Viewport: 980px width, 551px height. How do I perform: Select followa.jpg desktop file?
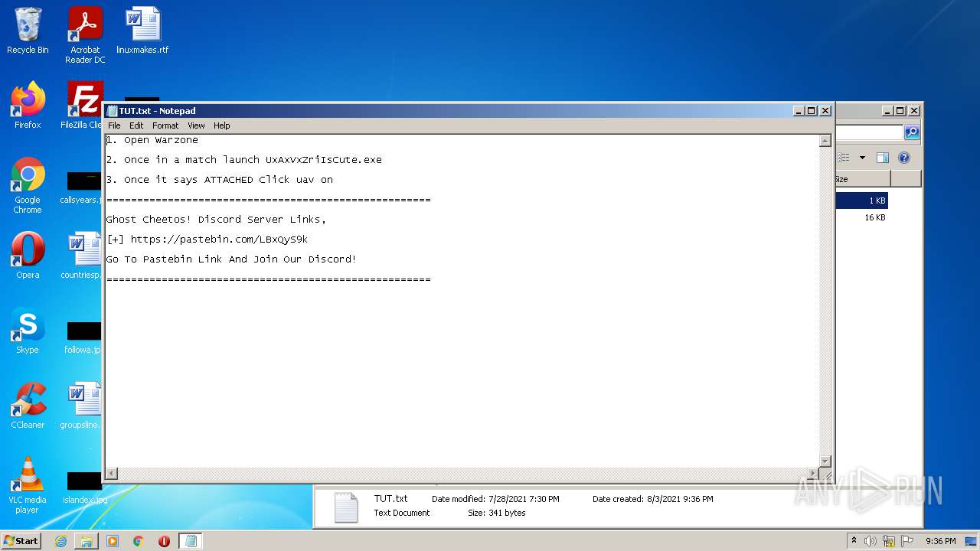82,337
